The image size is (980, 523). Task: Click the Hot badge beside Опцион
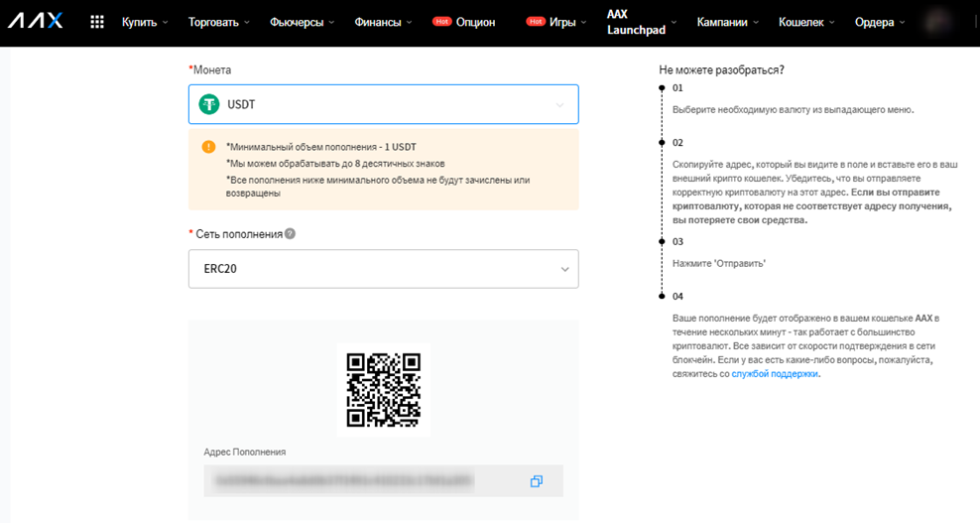[x=441, y=21]
